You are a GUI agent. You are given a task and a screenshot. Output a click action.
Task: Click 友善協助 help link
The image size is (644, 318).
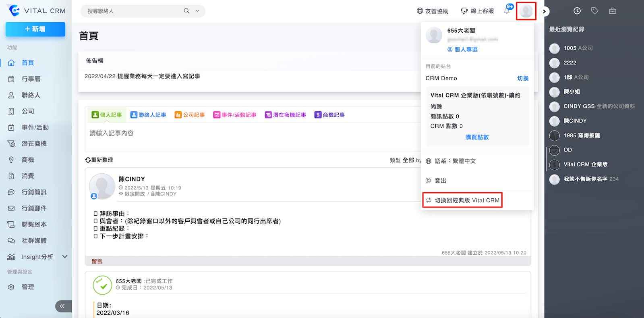pyautogui.click(x=433, y=11)
